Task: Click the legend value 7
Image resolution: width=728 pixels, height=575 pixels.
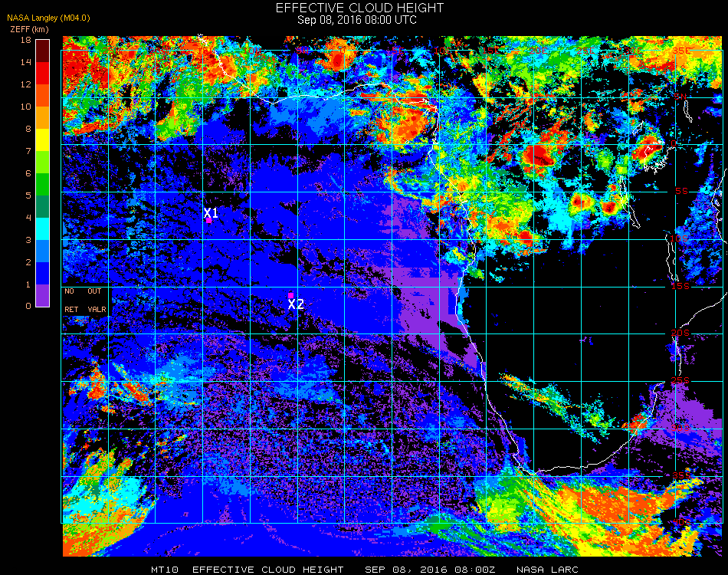Action: 28,151
